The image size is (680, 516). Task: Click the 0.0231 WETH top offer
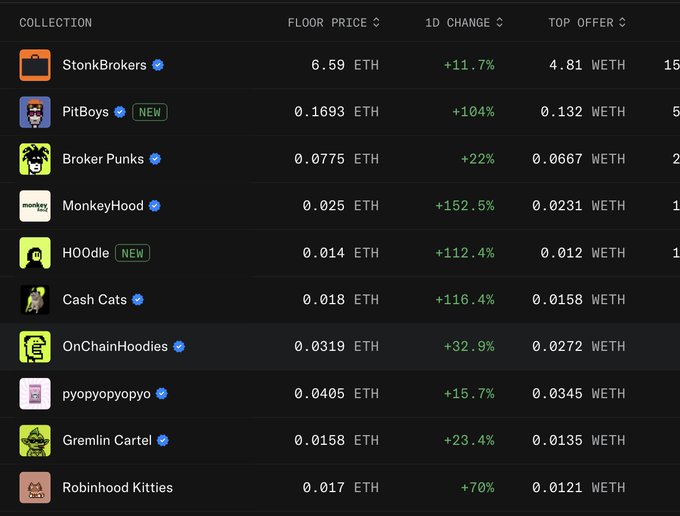[x=579, y=206]
